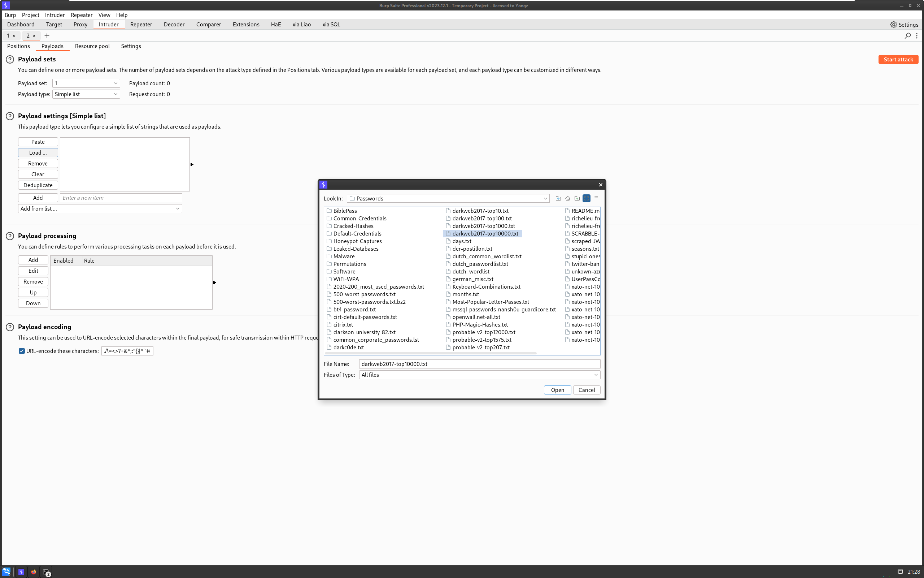Select probable-v2-top12000.txt file
Viewport: 924px width, 578px height.
click(481, 332)
